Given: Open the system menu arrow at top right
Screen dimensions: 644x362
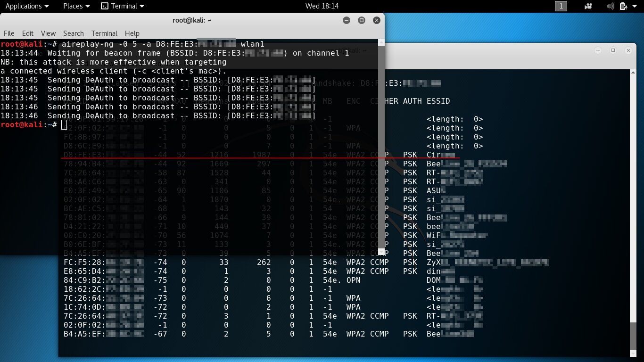Looking at the screenshot, I should (635, 6).
